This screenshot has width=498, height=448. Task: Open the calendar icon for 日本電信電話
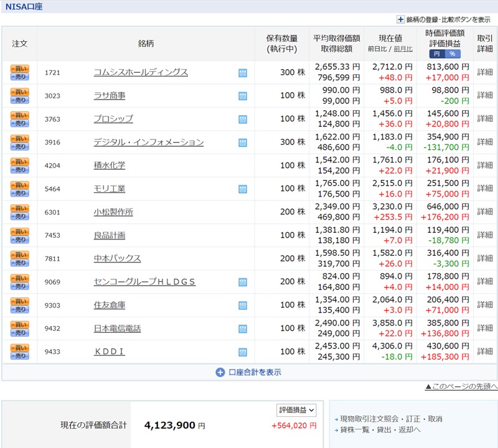click(243, 329)
